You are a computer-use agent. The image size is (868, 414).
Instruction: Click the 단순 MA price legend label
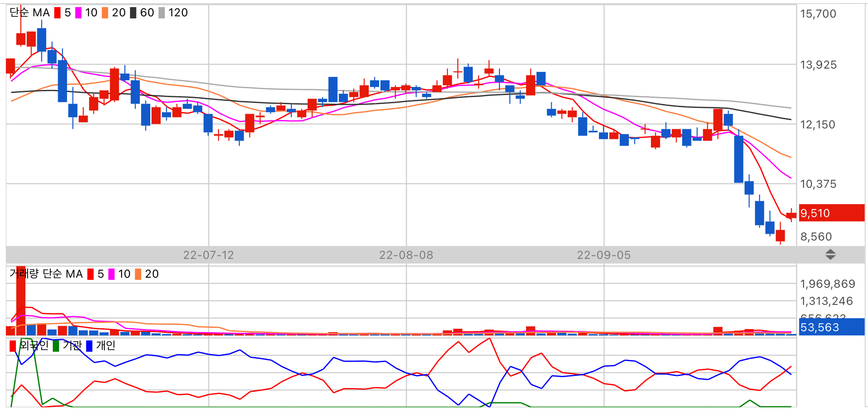click(x=30, y=13)
